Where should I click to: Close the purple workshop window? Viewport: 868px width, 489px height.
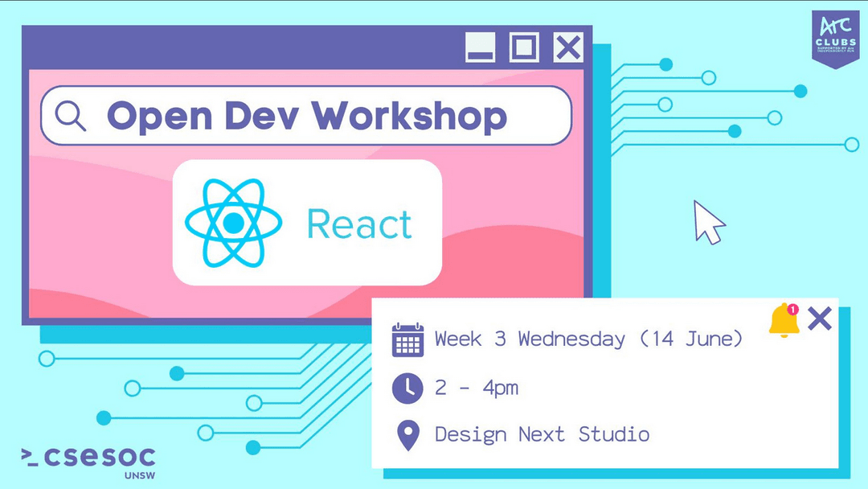pos(568,47)
